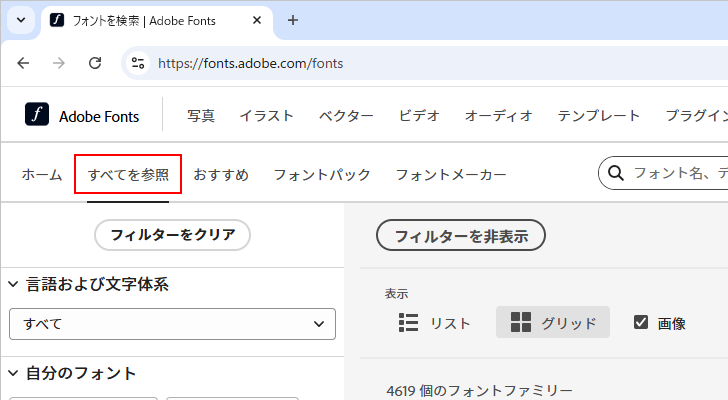The width and height of the screenshot is (728, 400).
Task: Open the ホーム tab
Action: coord(42,175)
